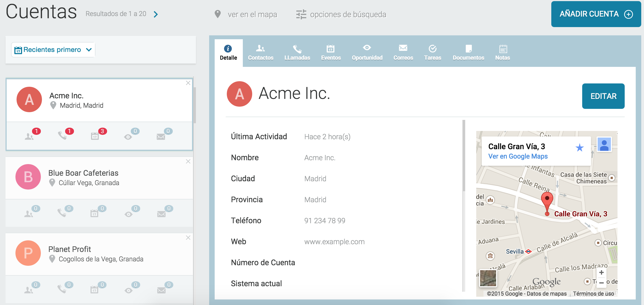This screenshot has width=644, height=305.
Task: Toggle the star to save Calle Gran Vía
Action: (579, 148)
